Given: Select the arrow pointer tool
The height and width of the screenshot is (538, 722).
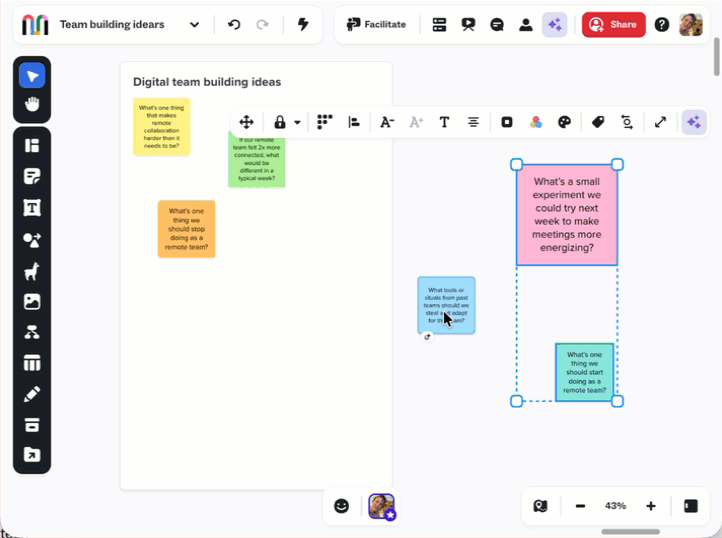Looking at the screenshot, I should click(32, 76).
